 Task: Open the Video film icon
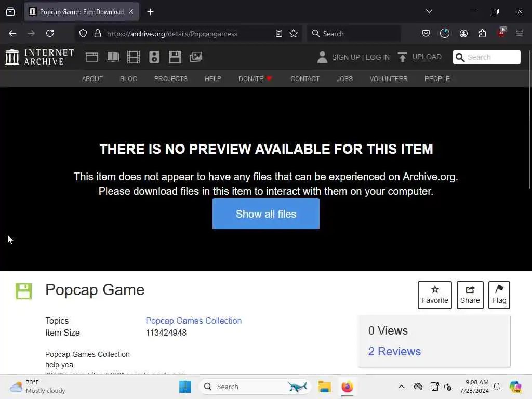134,57
